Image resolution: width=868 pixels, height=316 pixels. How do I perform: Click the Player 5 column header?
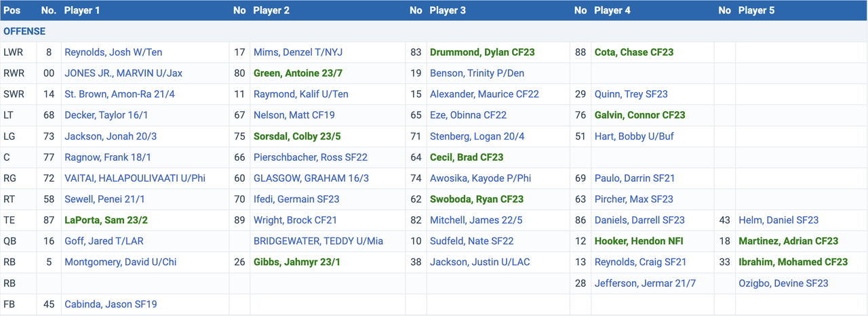click(x=756, y=11)
